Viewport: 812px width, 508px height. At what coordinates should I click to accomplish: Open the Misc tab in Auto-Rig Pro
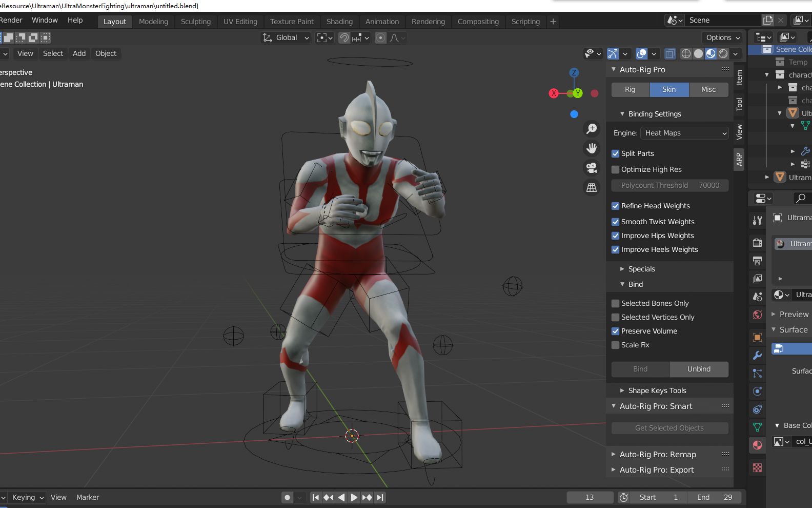pos(708,89)
